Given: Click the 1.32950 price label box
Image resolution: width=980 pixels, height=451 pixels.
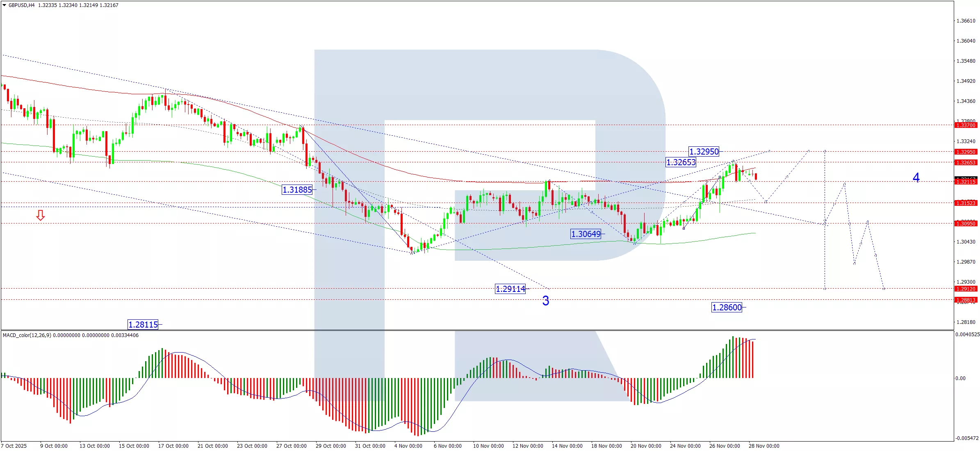Looking at the screenshot, I should point(704,152).
